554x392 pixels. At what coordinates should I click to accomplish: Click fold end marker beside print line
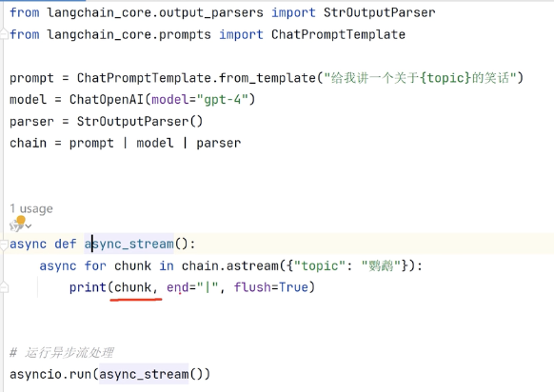(x=4, y=287)
